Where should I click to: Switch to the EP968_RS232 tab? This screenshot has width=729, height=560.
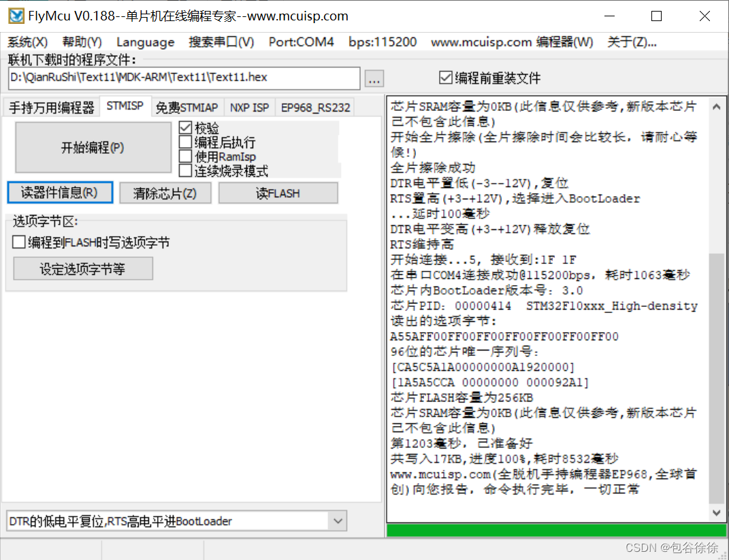pos(315,108)
